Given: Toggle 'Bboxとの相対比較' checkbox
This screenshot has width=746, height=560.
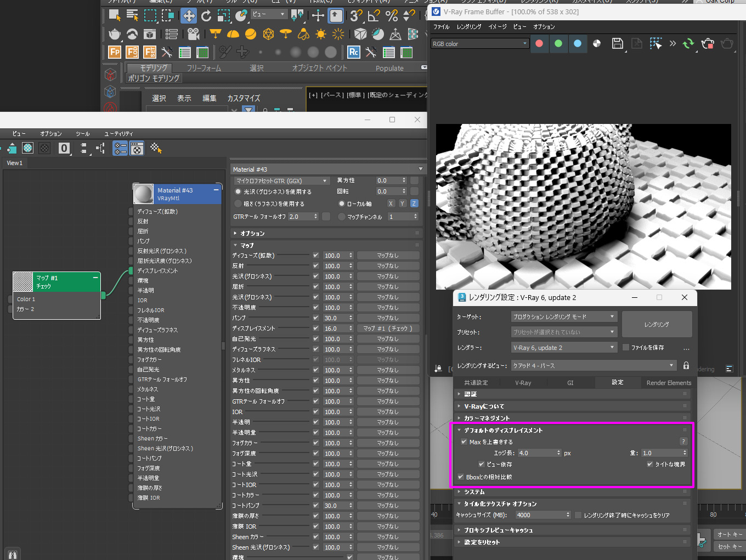Looking at the screenshot, I should tap(461, 477).
